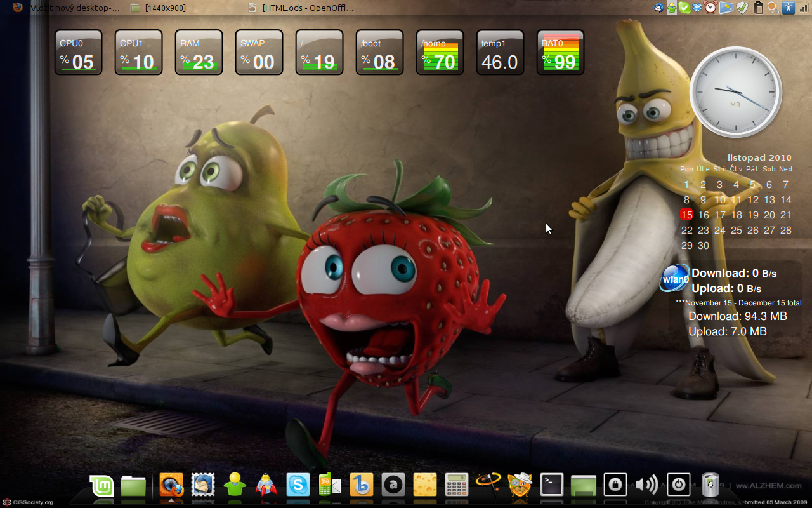The height and width of the screenshot is (508, 812).
Task: Select day 30 in the calendar
Action: (x=703, y=245)
